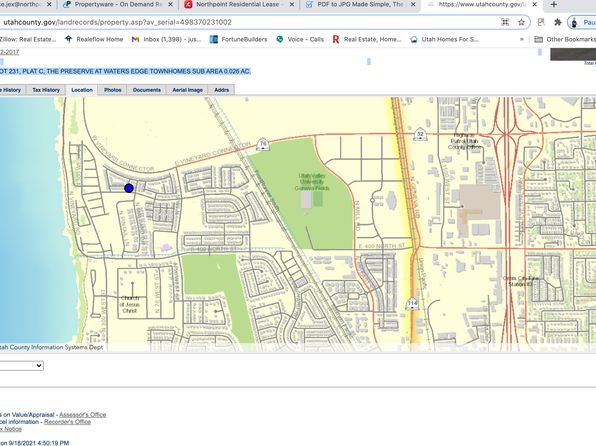The height and width of the screenshot is (446, 596).
Task: Click the highlighted Lot 231 legal description text
Action: pos(125,71)
